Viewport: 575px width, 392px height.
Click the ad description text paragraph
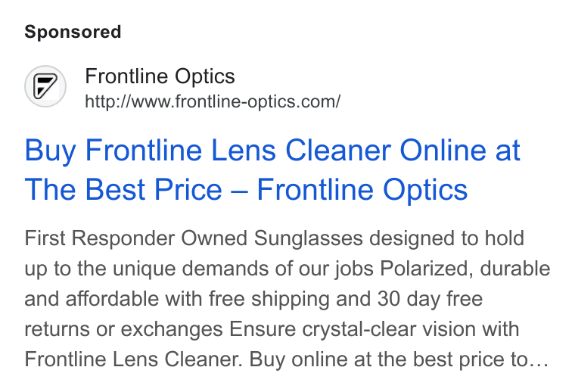click(x=287, y=298)
